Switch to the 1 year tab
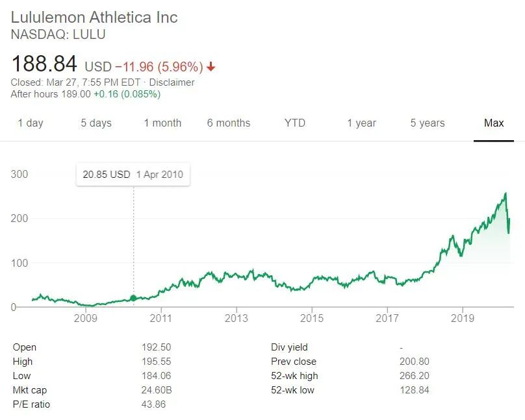This screenshot has width=525, height=420. pyautogui.click(x=362, y=123)
